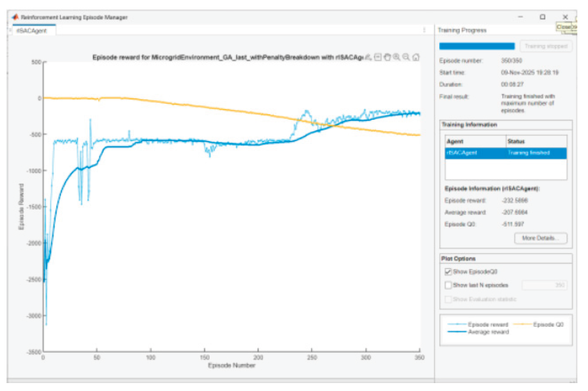Toggle Show Evaluation statistic checkbox

448,299
